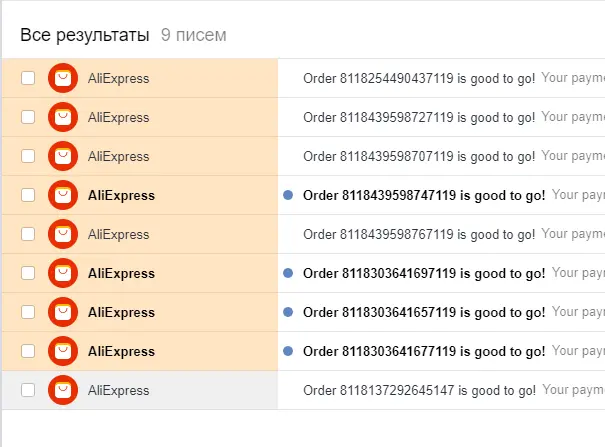Click AliExpress sender name for order 8118254490437119
Viewport: 605px width, 447px height.
tap(118, 79)
